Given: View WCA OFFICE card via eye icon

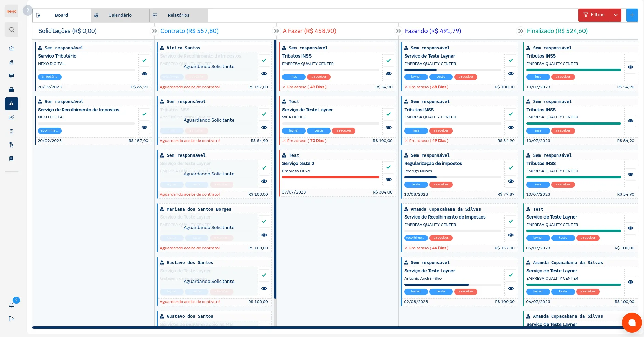Looking at the screenshot, I should (389, 127).
